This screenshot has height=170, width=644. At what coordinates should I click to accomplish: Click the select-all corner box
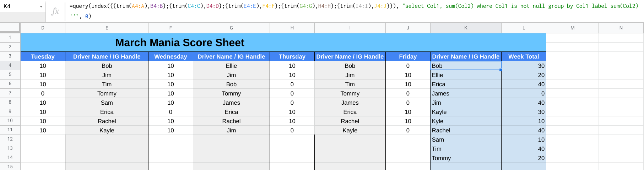click(10, 28)
